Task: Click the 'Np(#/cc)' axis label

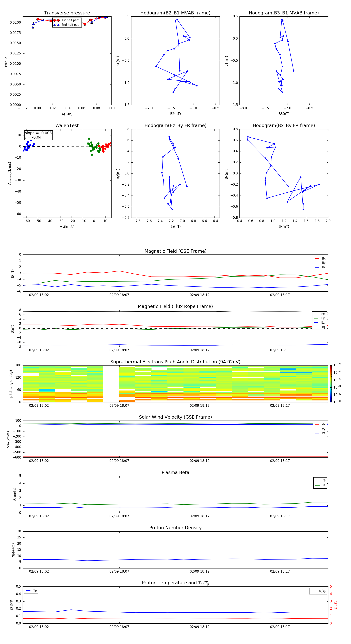Action: [13, 550]
